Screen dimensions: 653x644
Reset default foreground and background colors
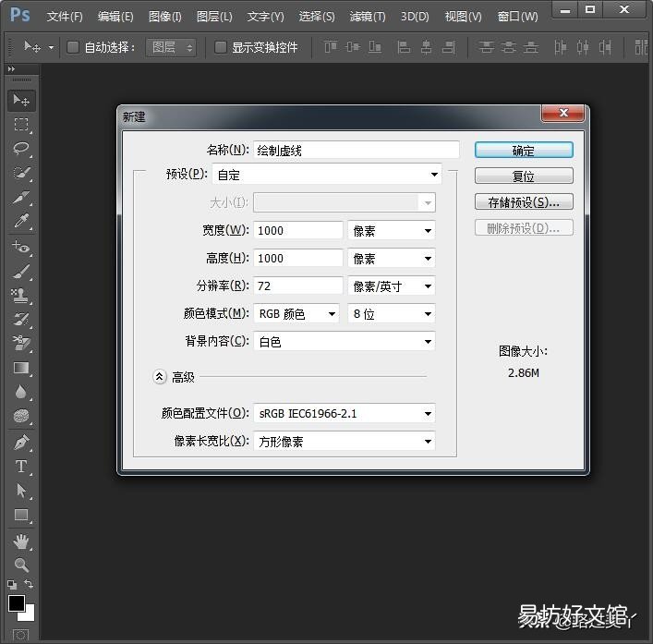pos(12,585)
